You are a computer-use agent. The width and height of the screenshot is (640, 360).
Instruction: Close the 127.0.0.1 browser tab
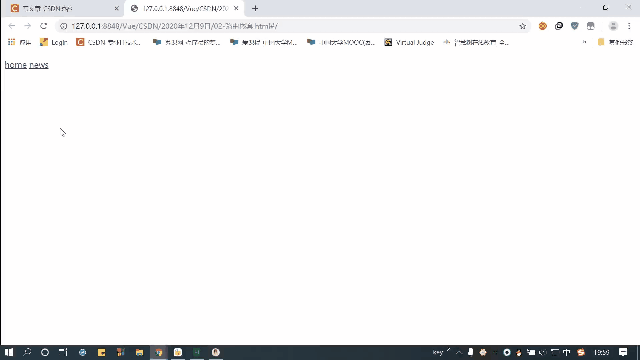[236, 9]
